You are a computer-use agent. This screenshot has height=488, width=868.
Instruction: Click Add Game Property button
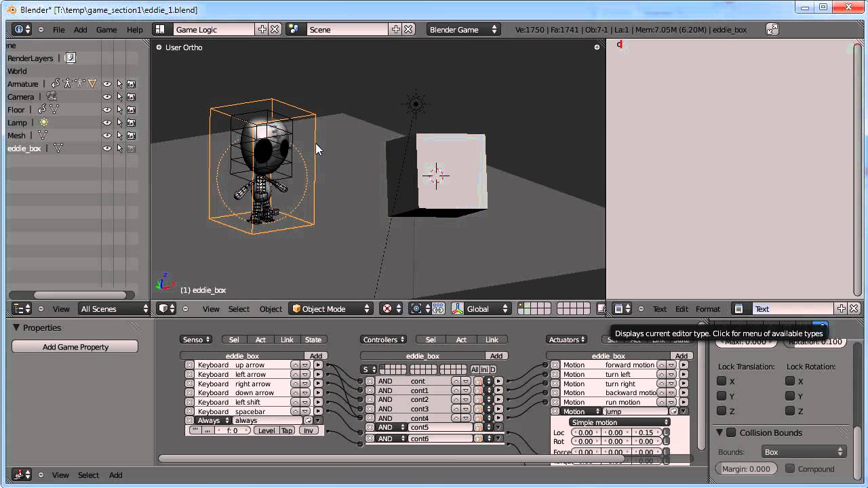point(75,346)
